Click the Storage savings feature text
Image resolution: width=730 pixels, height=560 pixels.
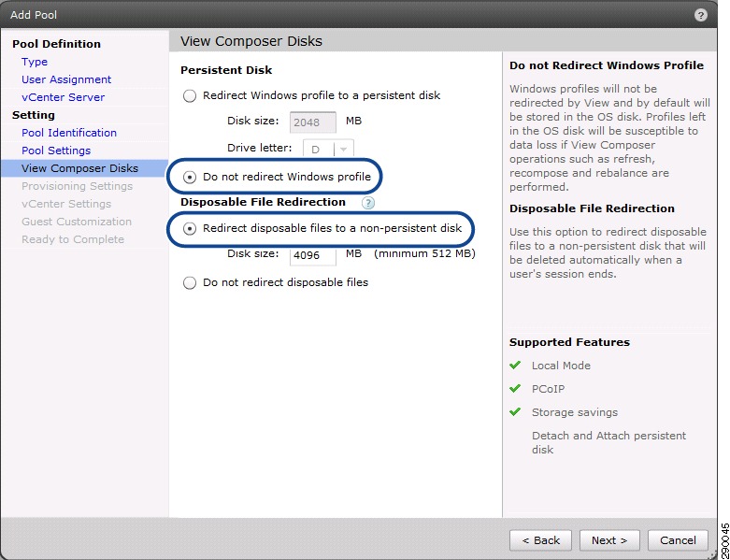coord(575,412)
